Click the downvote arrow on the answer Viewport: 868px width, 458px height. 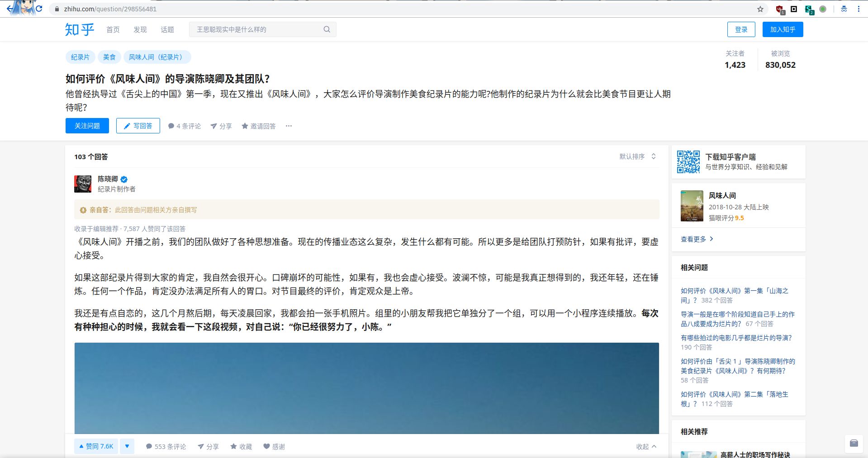[x=127, y=446]
